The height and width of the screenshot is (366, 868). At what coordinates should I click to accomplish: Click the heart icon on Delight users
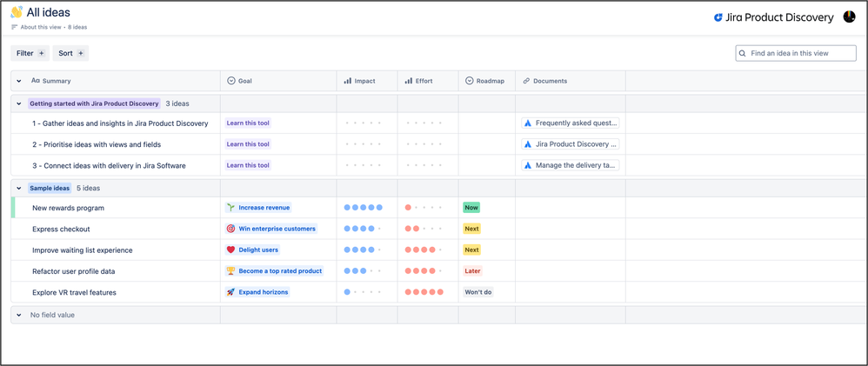click(230, 250)
